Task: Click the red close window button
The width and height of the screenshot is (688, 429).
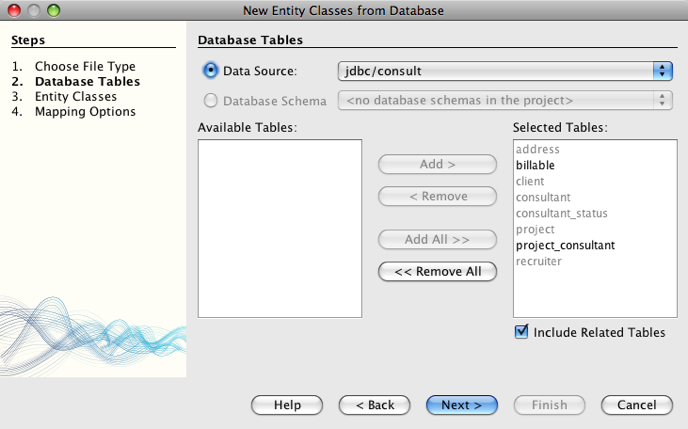Action: 14,10
